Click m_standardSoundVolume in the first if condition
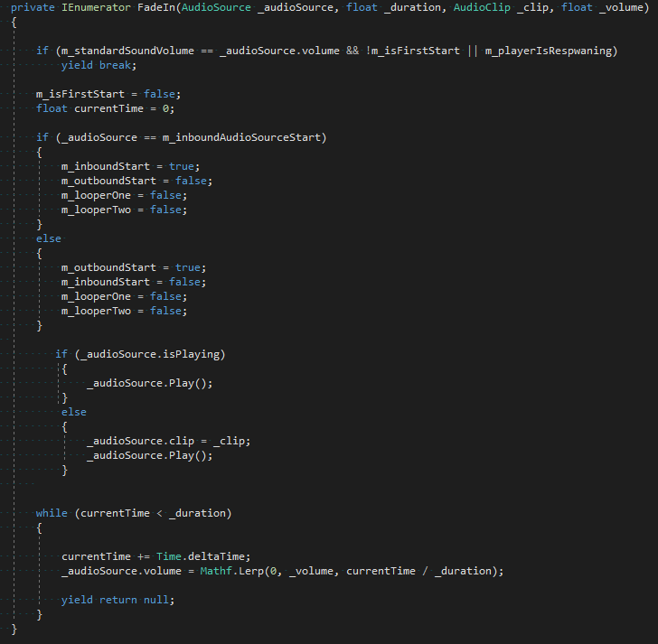658x644 pixels. pos(127,51)
